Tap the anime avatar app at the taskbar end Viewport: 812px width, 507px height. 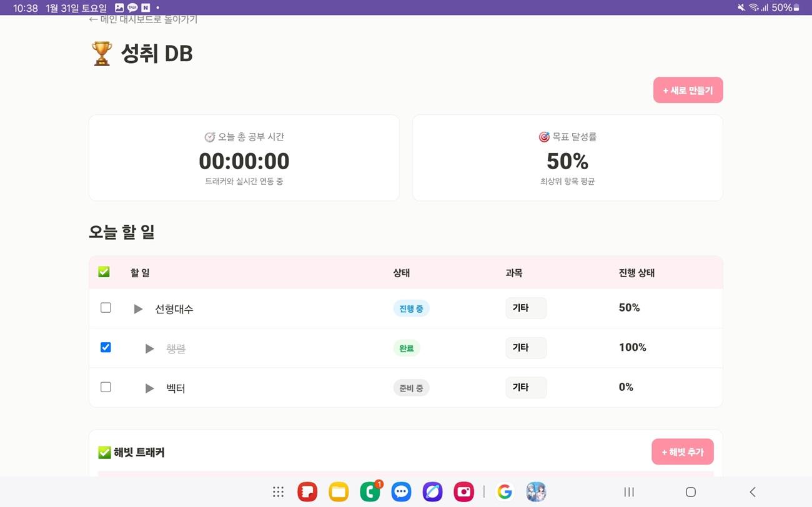(x=536, y=491)
